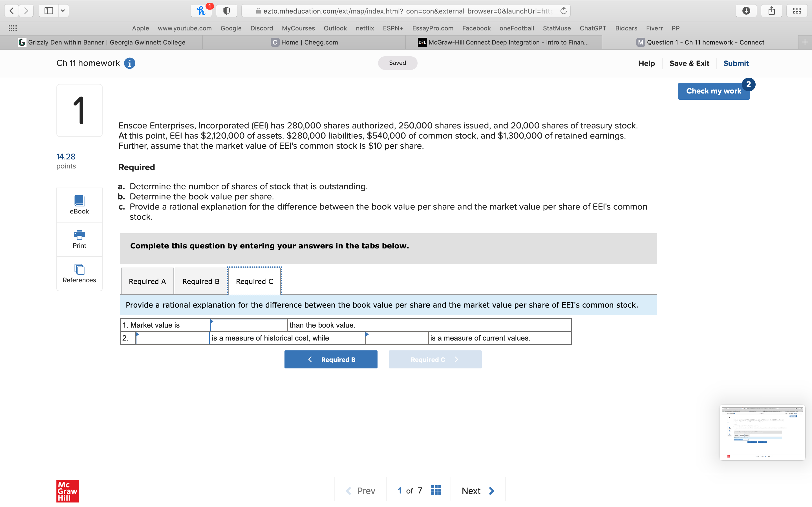Open Safari tab overview grid
The height and width of the screenshot is (507, 812).
[x=796, y=10]
